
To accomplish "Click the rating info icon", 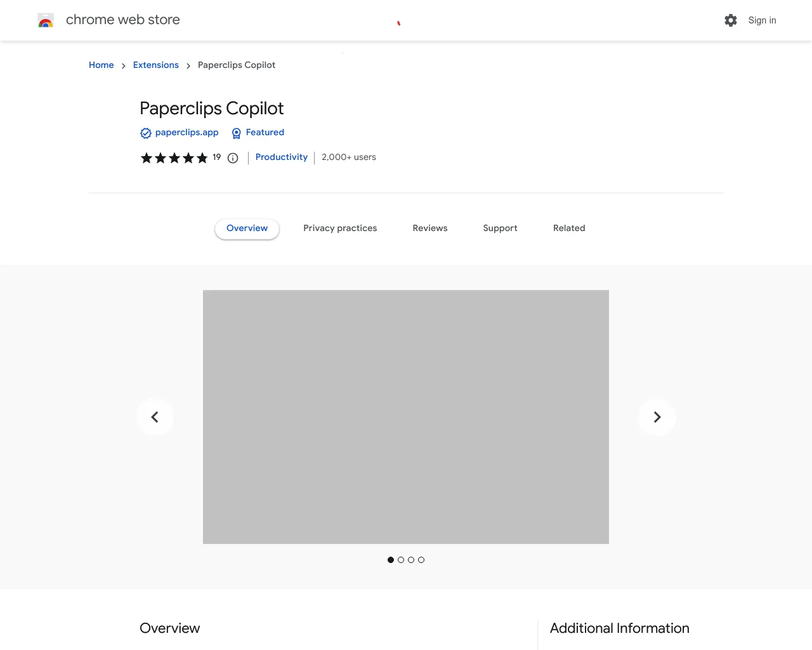I will (x=233, y=158).
